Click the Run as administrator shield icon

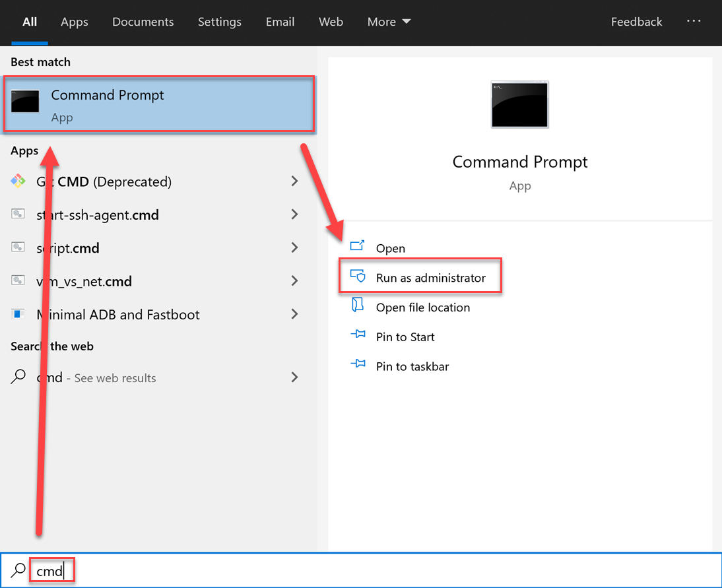coord(358,277)
